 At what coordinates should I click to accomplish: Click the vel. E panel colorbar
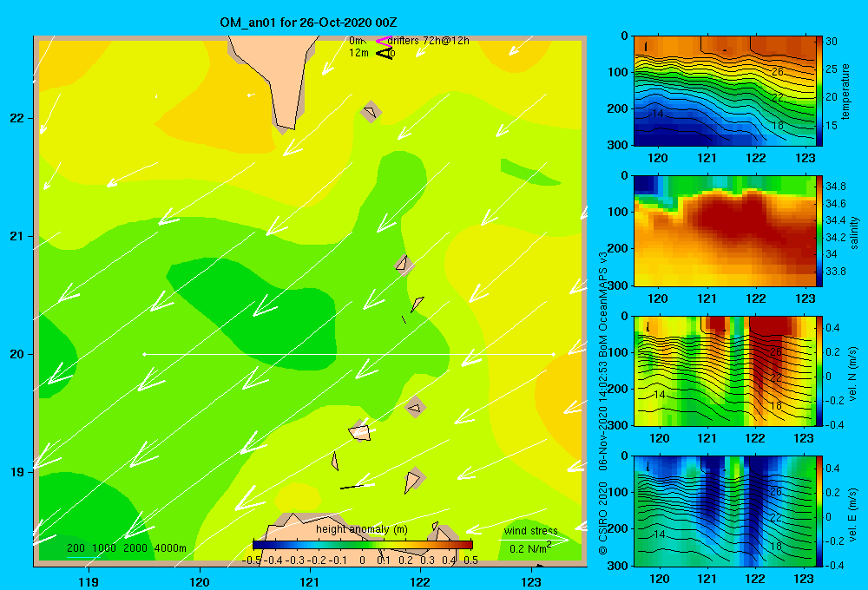tap(819, 511)
